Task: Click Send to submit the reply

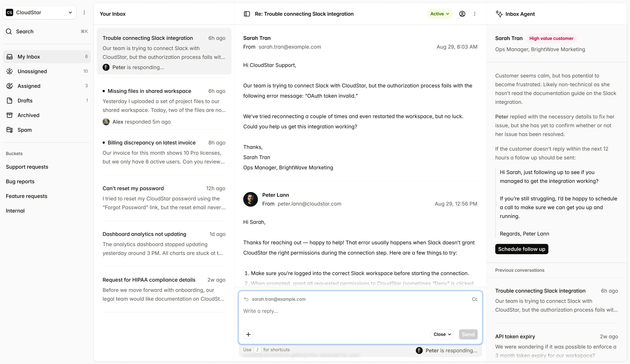Action: 468,334
